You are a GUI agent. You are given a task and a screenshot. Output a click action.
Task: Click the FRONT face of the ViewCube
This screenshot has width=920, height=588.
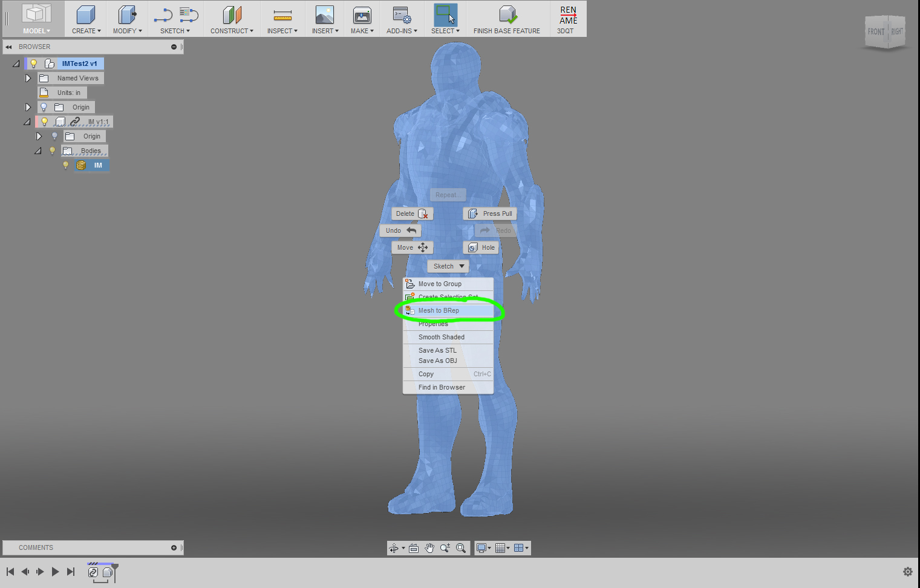(x=876, y=31)
